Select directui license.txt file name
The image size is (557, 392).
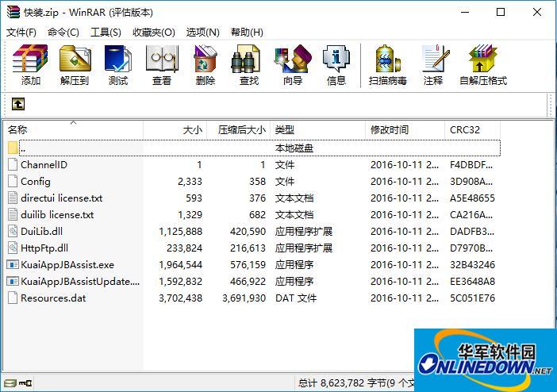pos(61,198)
